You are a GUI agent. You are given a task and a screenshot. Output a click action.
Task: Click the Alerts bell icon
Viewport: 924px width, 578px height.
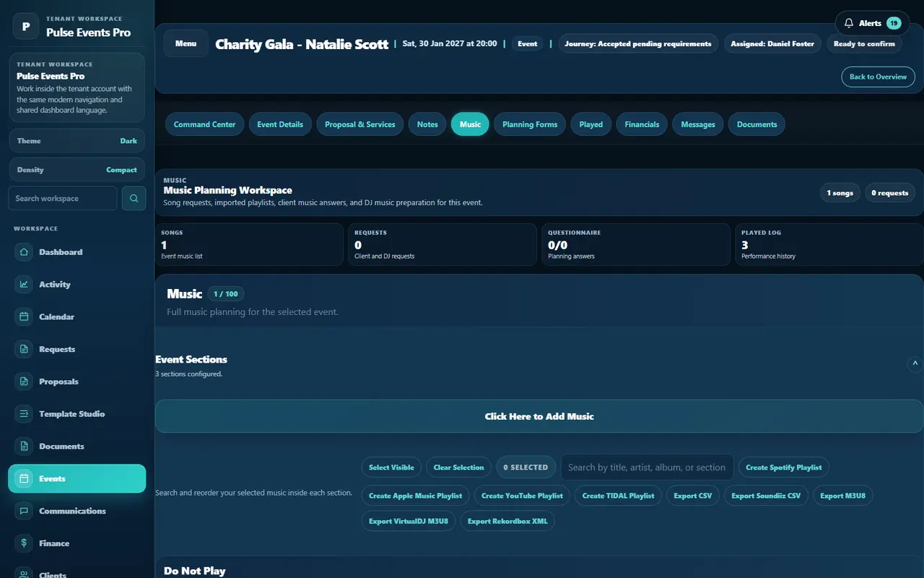pos(849,23)
